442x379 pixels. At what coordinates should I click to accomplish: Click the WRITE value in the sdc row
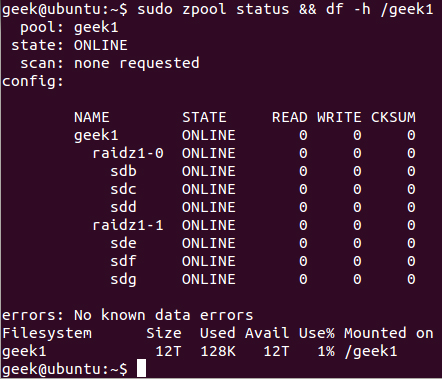click(357, 189)
